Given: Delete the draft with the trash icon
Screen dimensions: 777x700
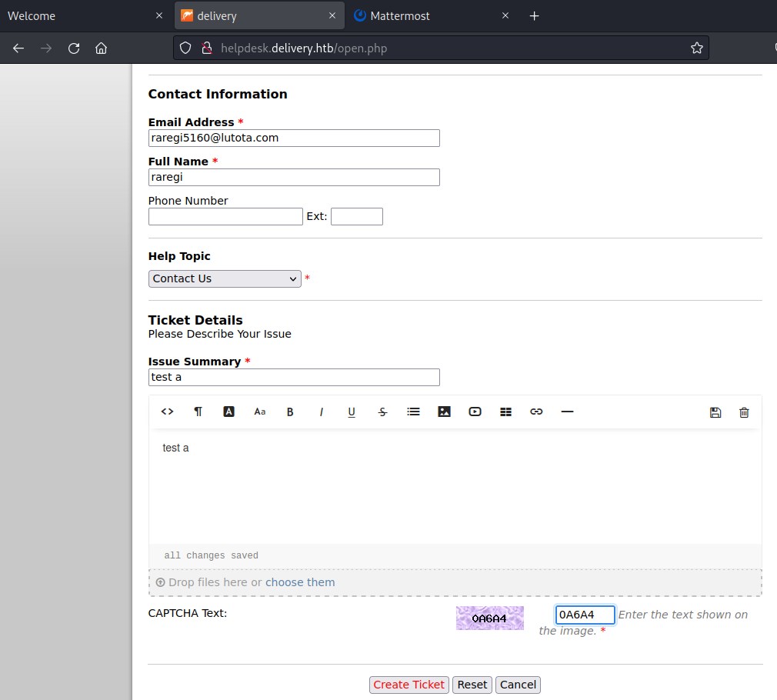Looking at the screenshot, I should point(744,412).
